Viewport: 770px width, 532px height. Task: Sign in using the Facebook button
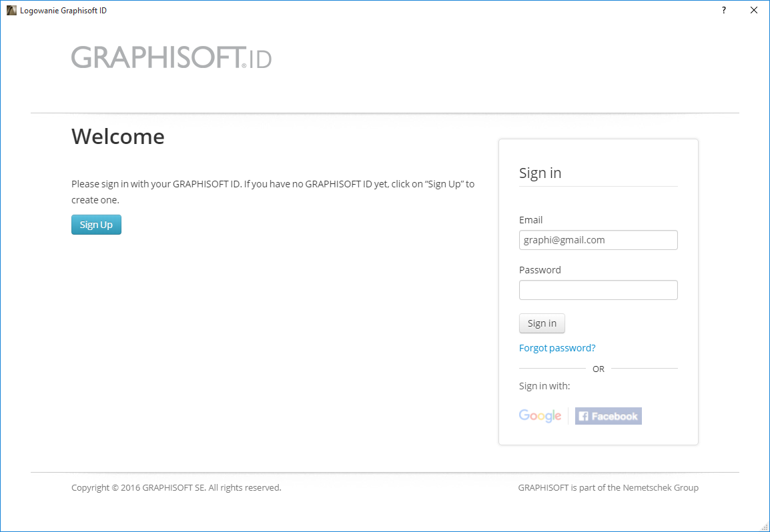tap(608, 416)
